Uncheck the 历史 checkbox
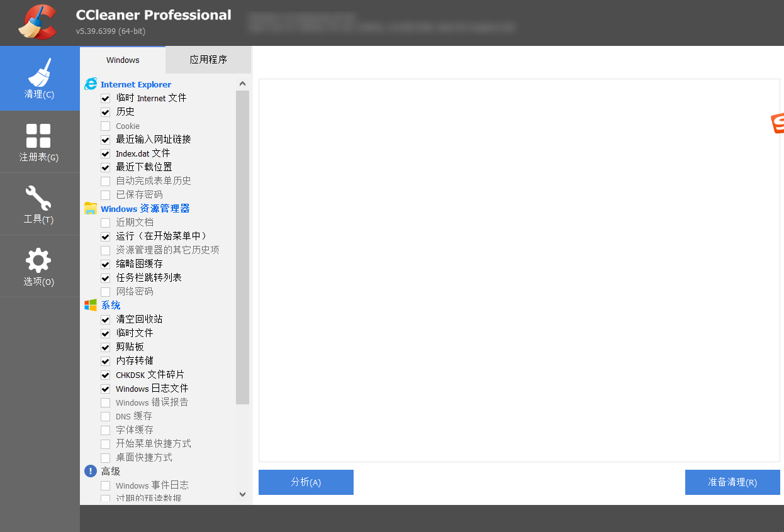The width and height of the screenshot is (784, 532). [105, 113]
